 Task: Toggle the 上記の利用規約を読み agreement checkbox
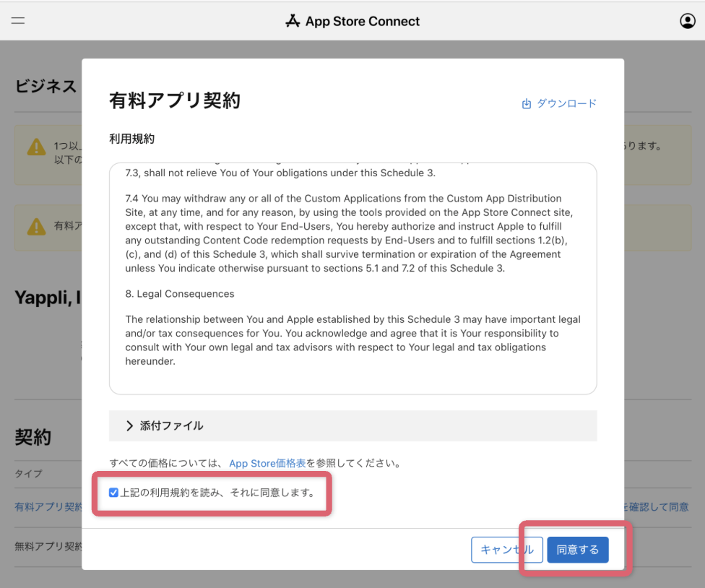(113, 493)
